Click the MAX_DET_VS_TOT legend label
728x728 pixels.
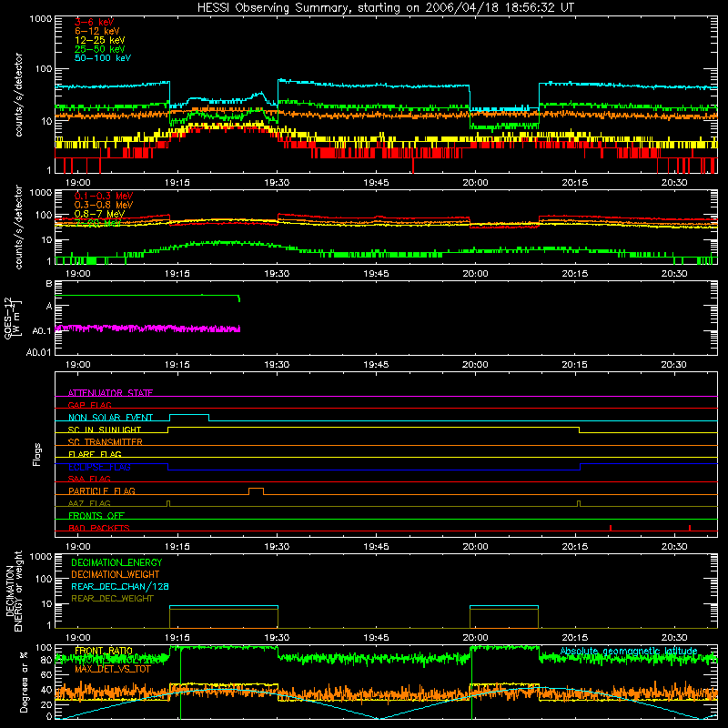pyautogui.click(x=113, y=669)
